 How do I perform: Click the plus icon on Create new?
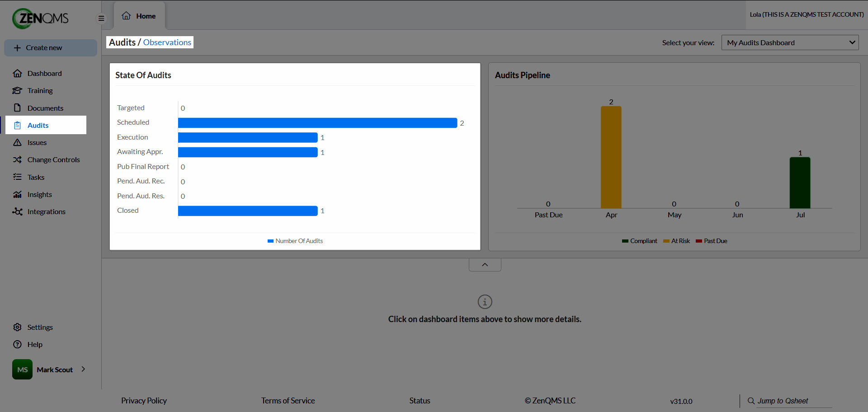(17, 48)
